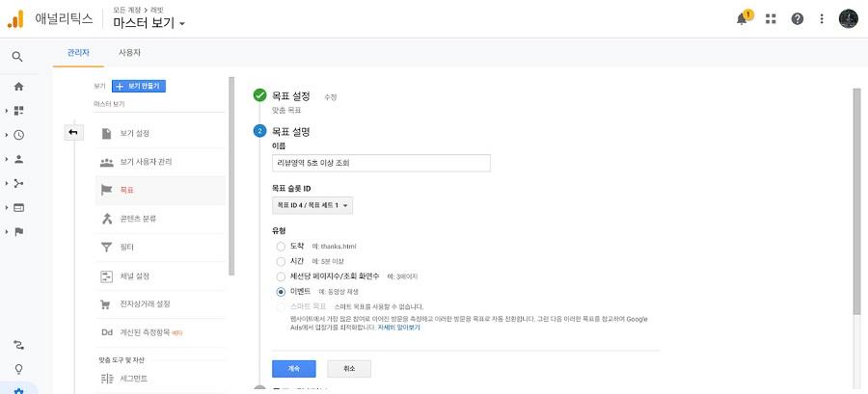This screenshot has height=394, width=868.
Task: Click the Analytics logo icon
Action: point(15,20)
